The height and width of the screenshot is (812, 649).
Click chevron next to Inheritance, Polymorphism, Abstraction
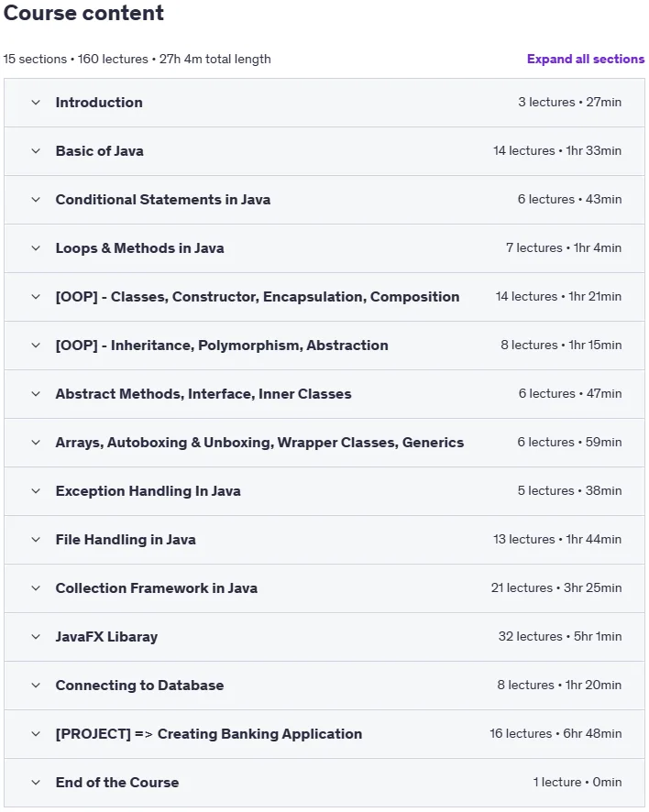(x=36, y=346)
